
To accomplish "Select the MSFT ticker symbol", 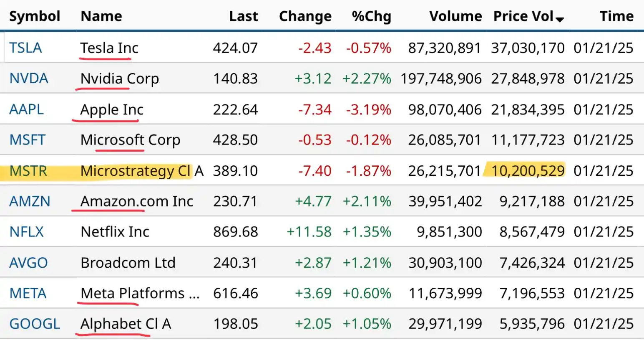I will (27, 140).
